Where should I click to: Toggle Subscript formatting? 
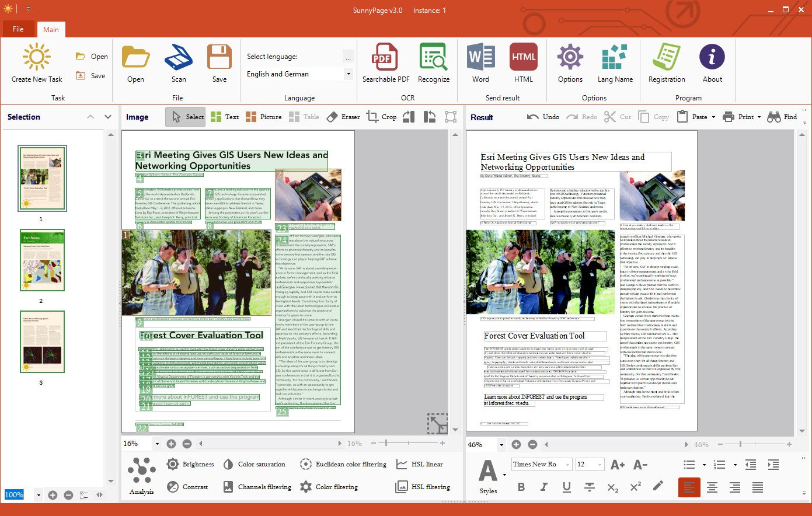612,487
